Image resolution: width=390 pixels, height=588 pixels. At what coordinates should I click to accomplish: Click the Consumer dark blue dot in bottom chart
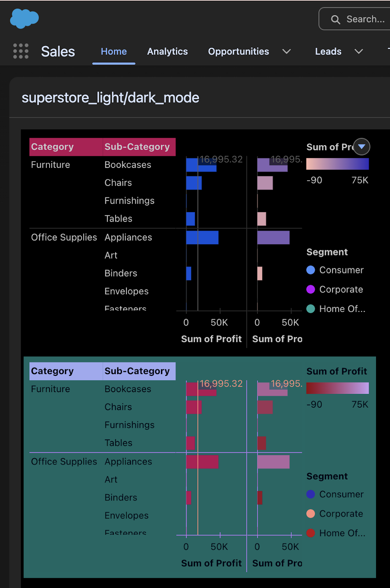(x=311, y=494)
